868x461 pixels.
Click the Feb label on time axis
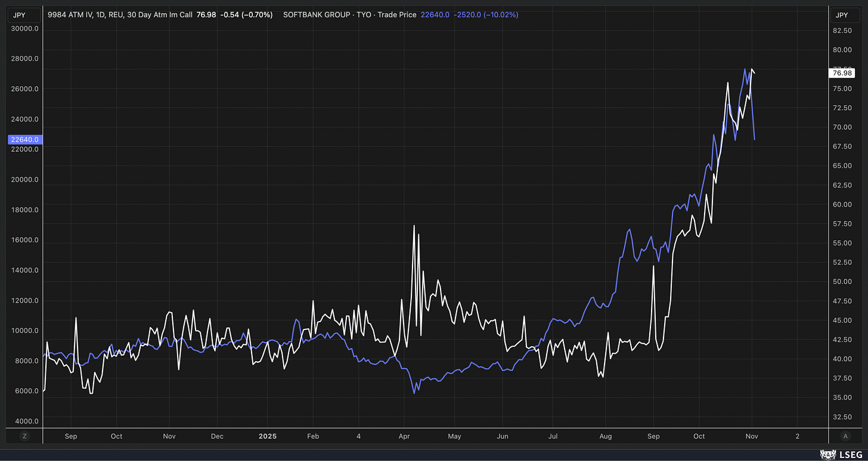pos(313,436)
